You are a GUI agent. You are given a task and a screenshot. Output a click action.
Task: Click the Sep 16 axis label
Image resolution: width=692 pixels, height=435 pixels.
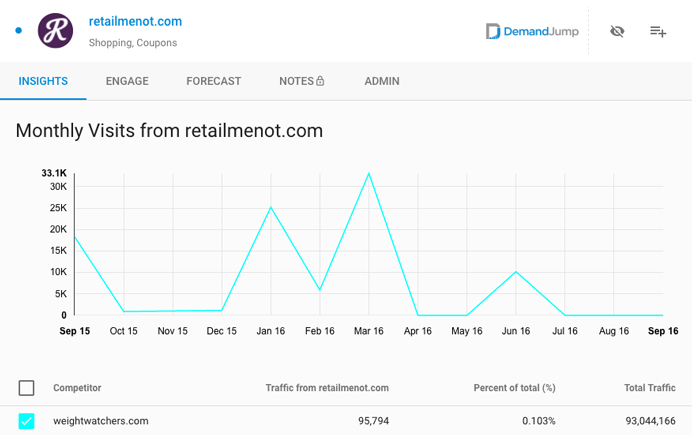[663, 331]
